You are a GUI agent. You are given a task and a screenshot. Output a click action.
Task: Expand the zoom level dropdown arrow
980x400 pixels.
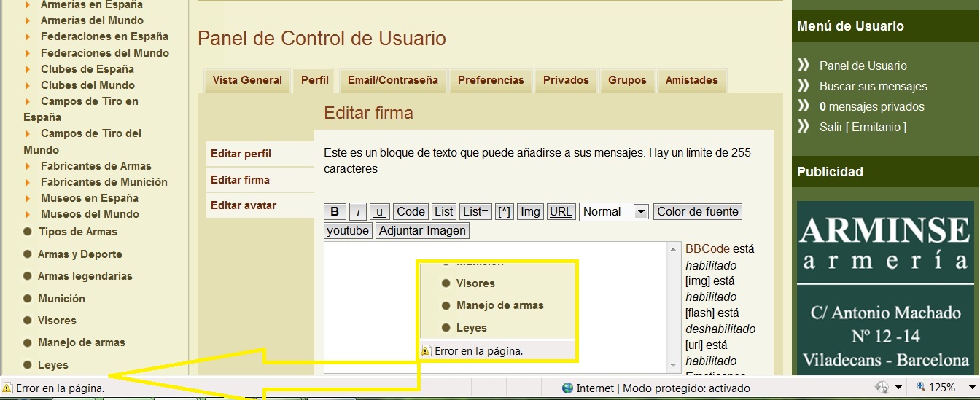(x=972, y=388)
